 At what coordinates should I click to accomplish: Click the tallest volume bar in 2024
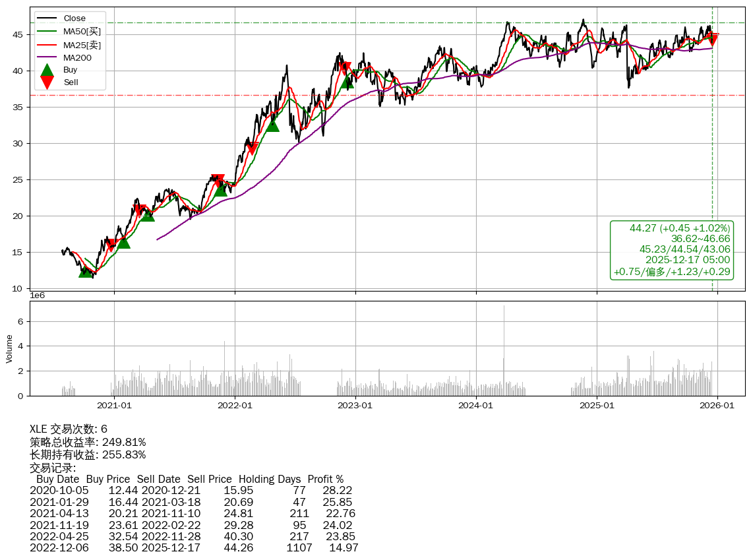coord(504,350)
